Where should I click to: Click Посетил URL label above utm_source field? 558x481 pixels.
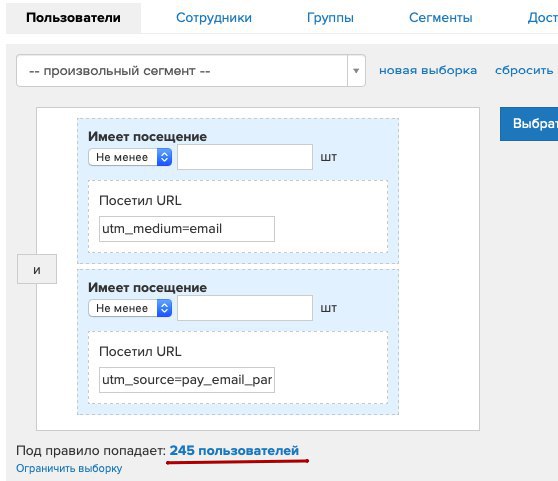(140, 351)
